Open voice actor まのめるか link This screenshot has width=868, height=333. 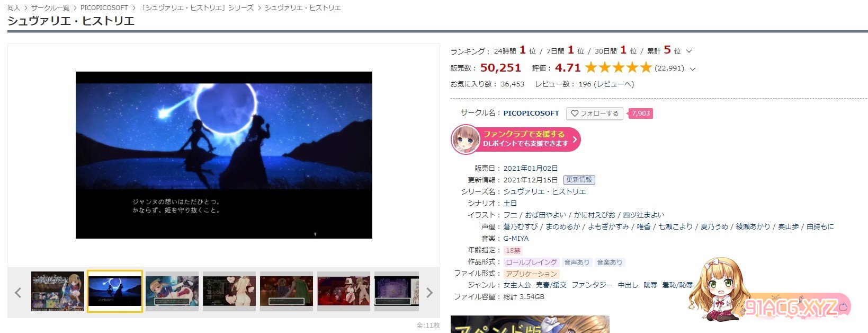click(x=563, y=226)
